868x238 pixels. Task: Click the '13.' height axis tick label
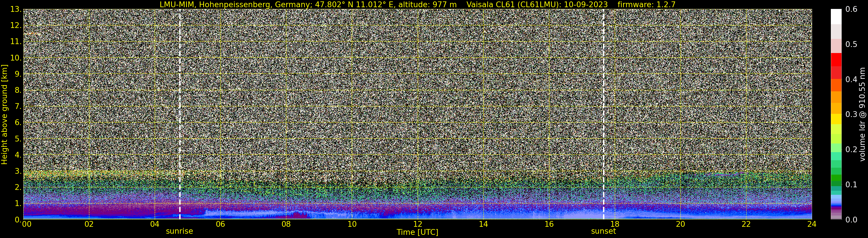point(16,10)
